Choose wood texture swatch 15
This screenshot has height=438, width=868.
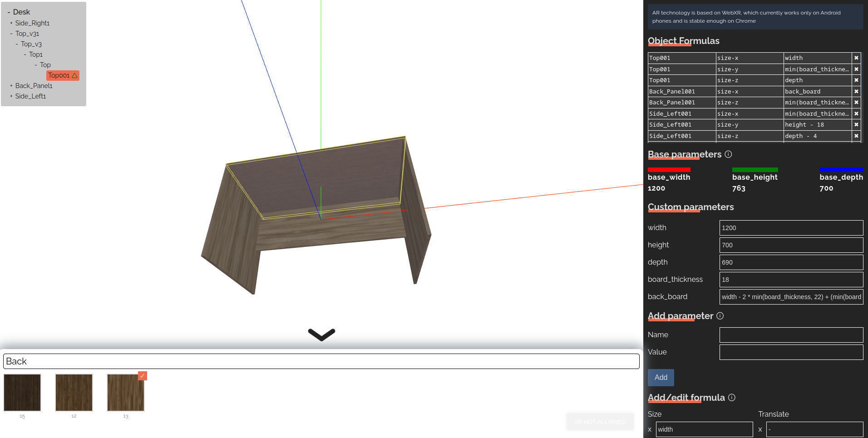click(22, 393)
